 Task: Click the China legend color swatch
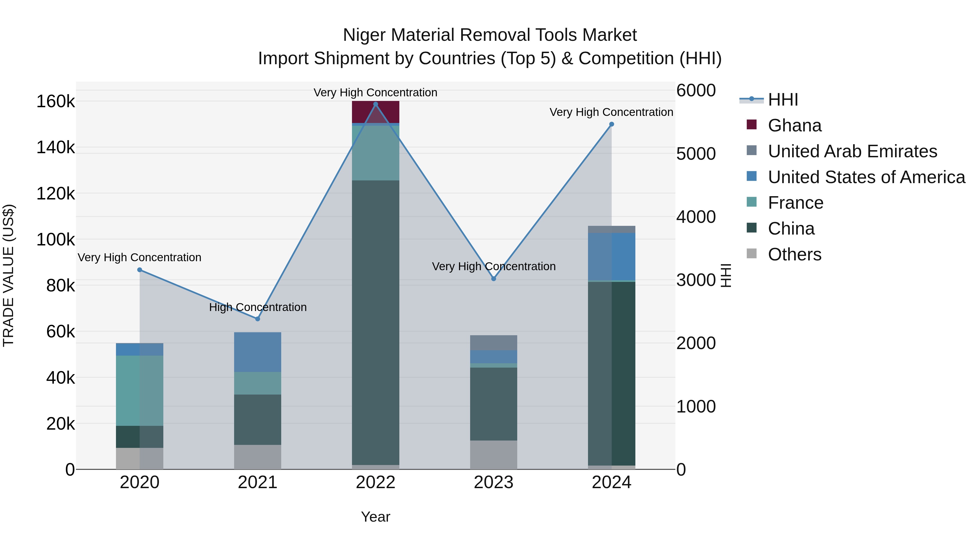pyautogui.click(x=751, y=228)
